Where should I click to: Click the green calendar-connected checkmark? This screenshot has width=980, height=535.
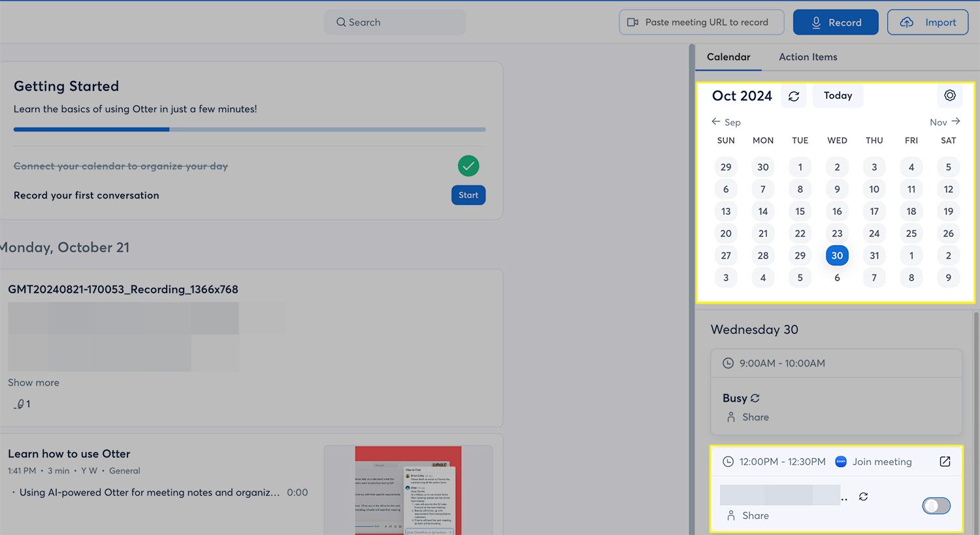[x=468, y=166]
